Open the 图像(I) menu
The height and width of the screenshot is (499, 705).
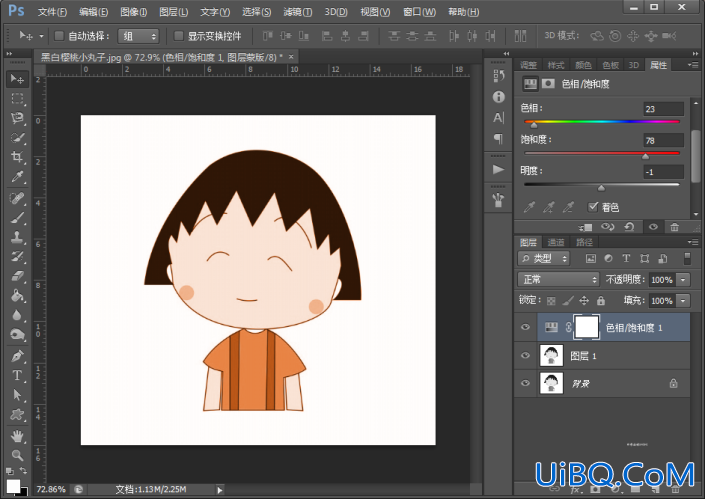point(134,12)
